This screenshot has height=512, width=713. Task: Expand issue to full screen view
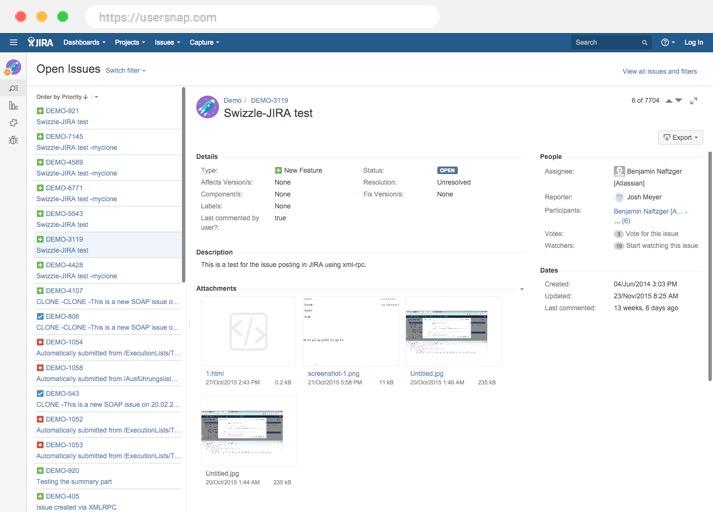(693, 100)
